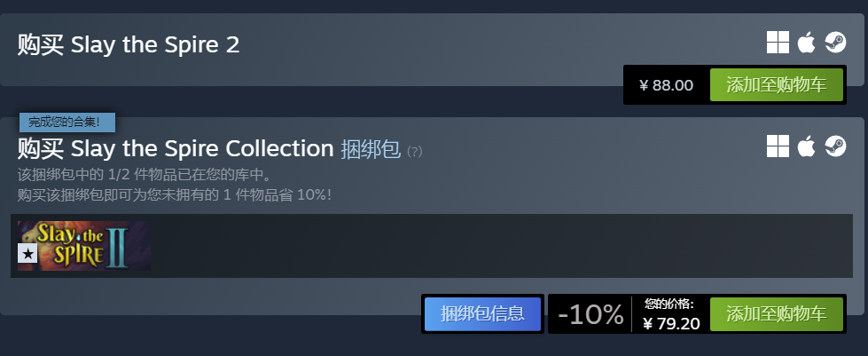Click the 购买 Slay the Spire Collection heading
The height and width of the screenshot is (356, 868).
pyautogui.click(x=176, y=148)
